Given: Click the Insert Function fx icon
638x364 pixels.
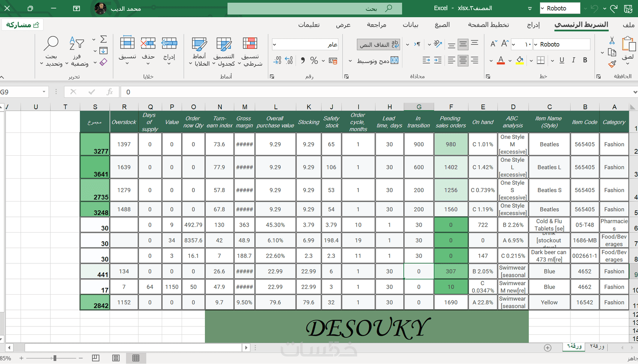Looking at the screenshot, I should pyautogui.click(x=110, y=92).
